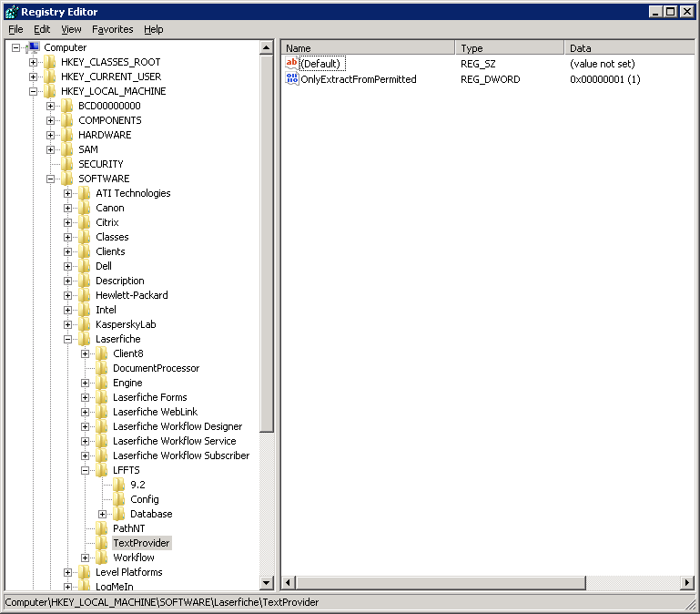Click the tree pane scroll down arrow

coord(267,583)
